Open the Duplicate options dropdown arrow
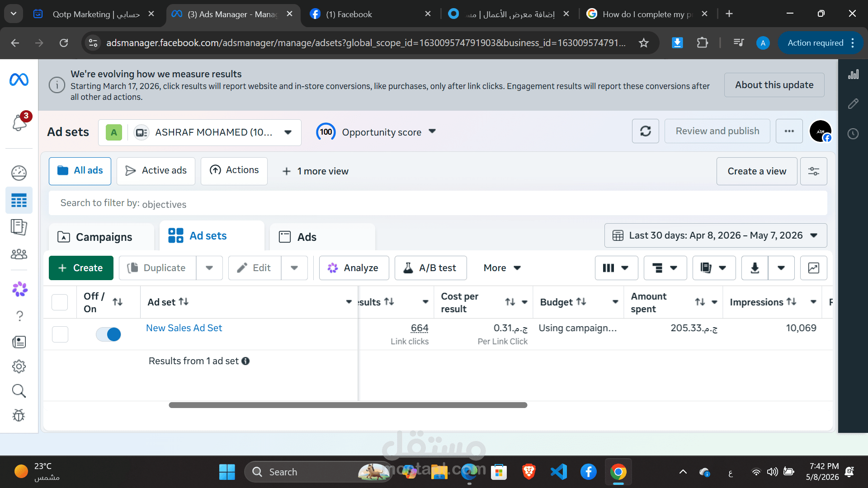Image resolution: width=868 pixels, height=488 pixels. point(209,268)
